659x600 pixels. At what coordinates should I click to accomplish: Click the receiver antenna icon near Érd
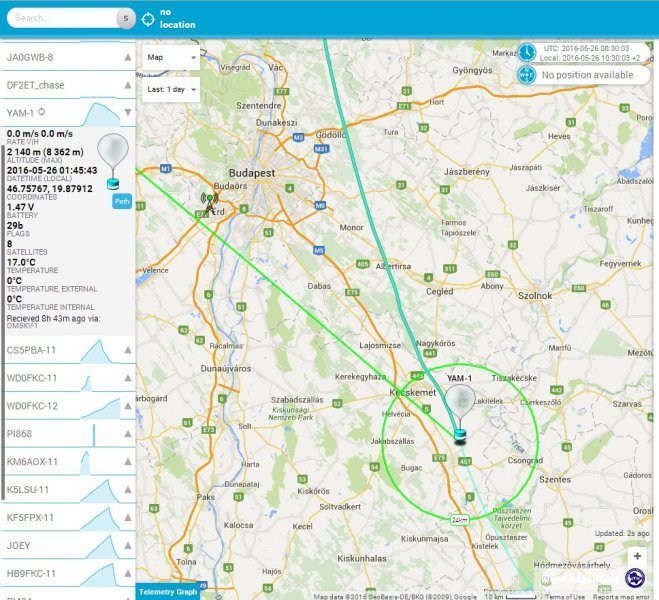pyautogui.click(x=209, y=203)
